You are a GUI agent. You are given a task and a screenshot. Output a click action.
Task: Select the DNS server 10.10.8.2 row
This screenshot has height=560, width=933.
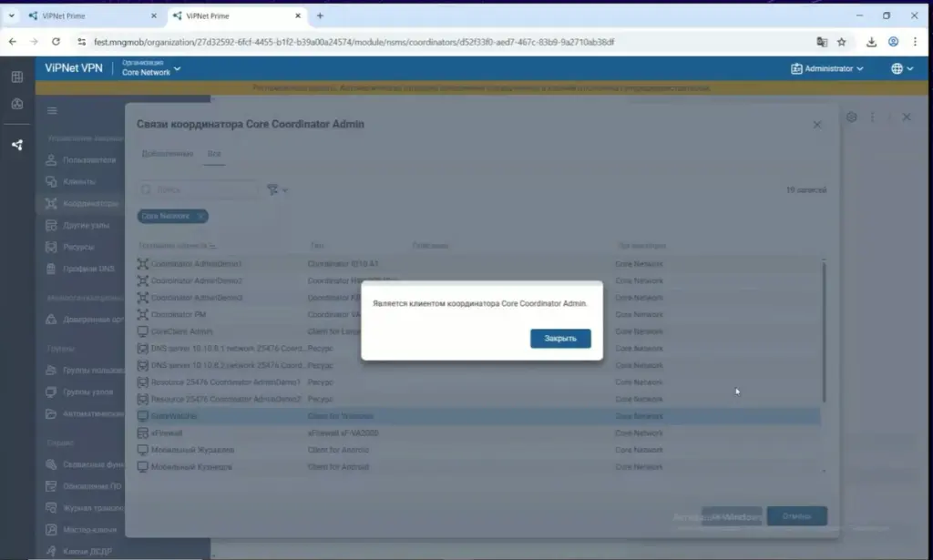point(478,366)
